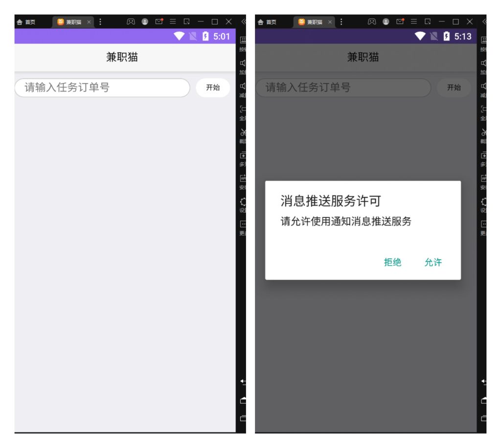This screenshot has width=501, height=448.
Task: Click the dimmed 开始 button in 5:13 window
Action: (454, 88)
